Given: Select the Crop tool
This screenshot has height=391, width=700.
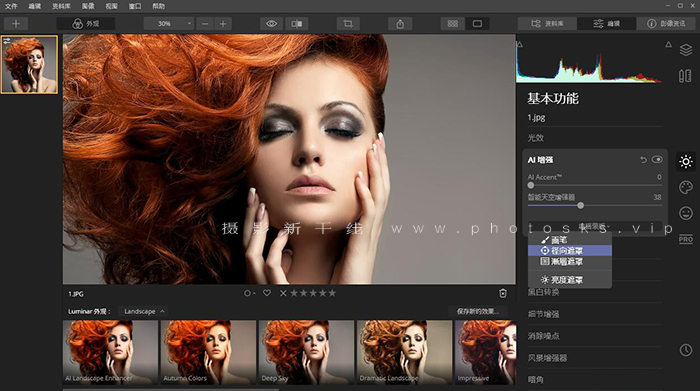Looking at the screenshot, I should pyautogui.click(x=348, y=24).
